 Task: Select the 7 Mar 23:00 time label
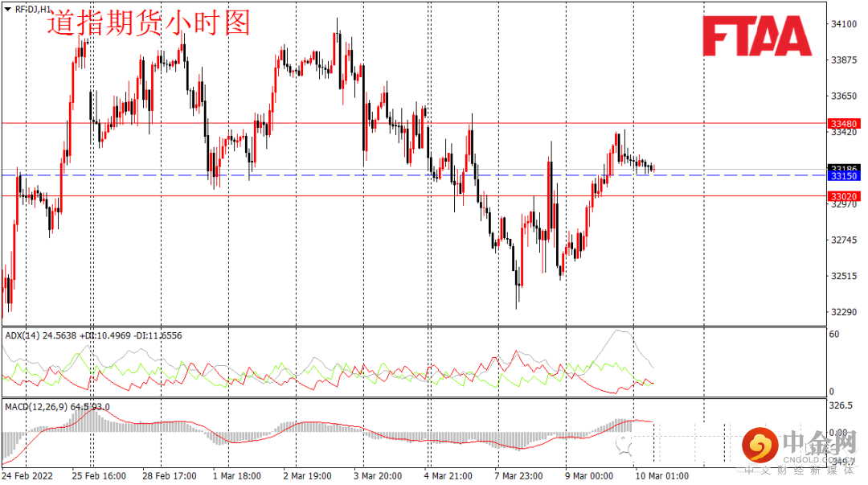coord(518,475)
